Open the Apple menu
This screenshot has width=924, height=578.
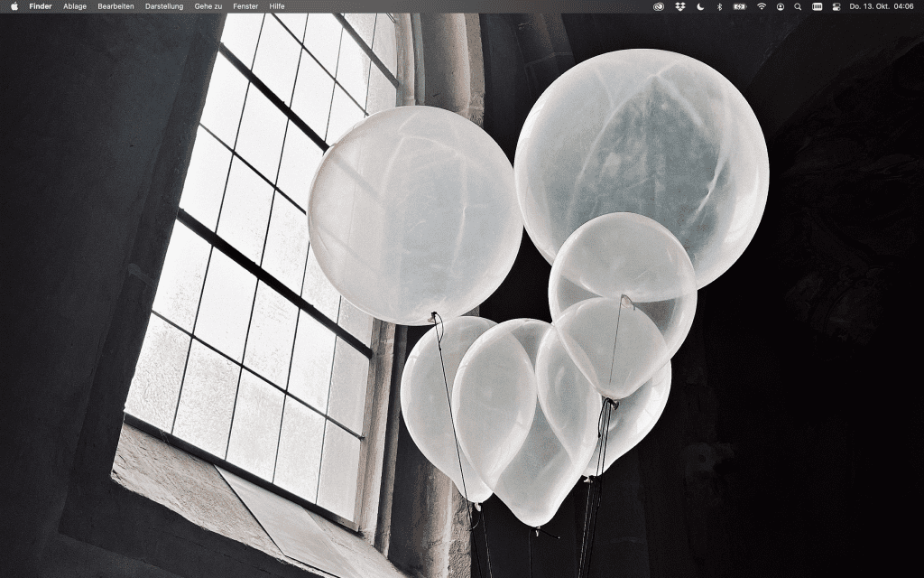[x=14, y=6]
